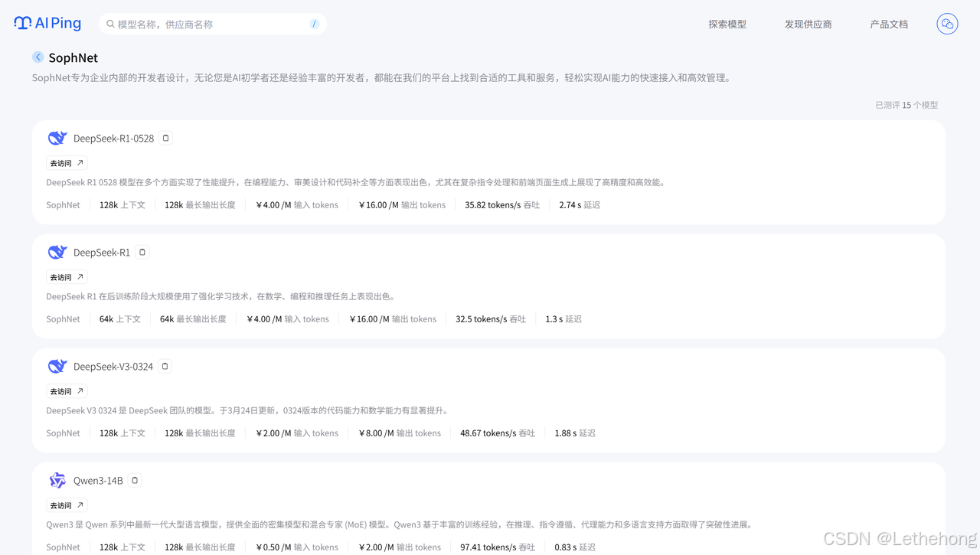Click the 64k 上下文 value for DeepSeek-R1
Viewport: 980px width, 555px height.
click(120, 319)
